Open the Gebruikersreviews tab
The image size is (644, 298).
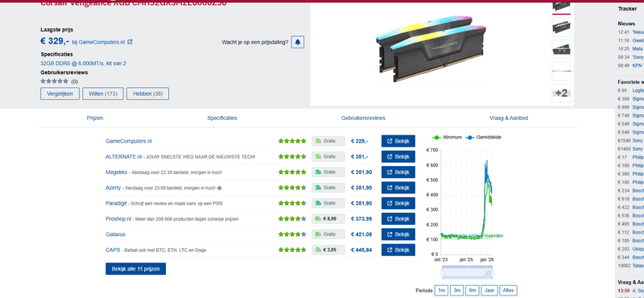click(x=363, y=118)
